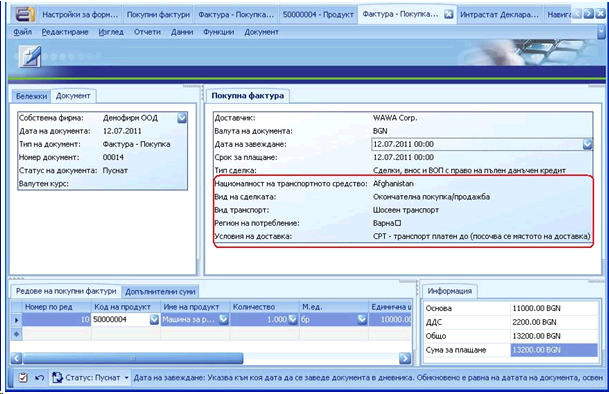Click the horizontal scrollbar thumb of the grid
The width and height of the screenshot is (609, 394).
[133, 358]
